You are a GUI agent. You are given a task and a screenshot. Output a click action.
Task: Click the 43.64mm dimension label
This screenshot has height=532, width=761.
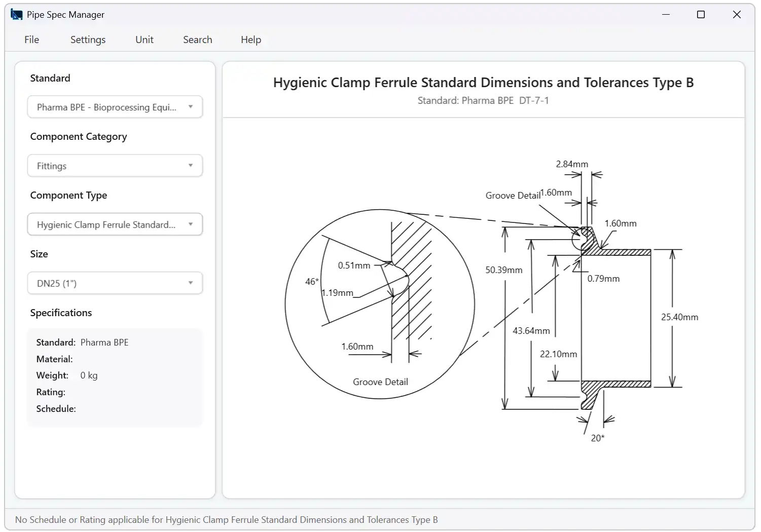[531, 331]
